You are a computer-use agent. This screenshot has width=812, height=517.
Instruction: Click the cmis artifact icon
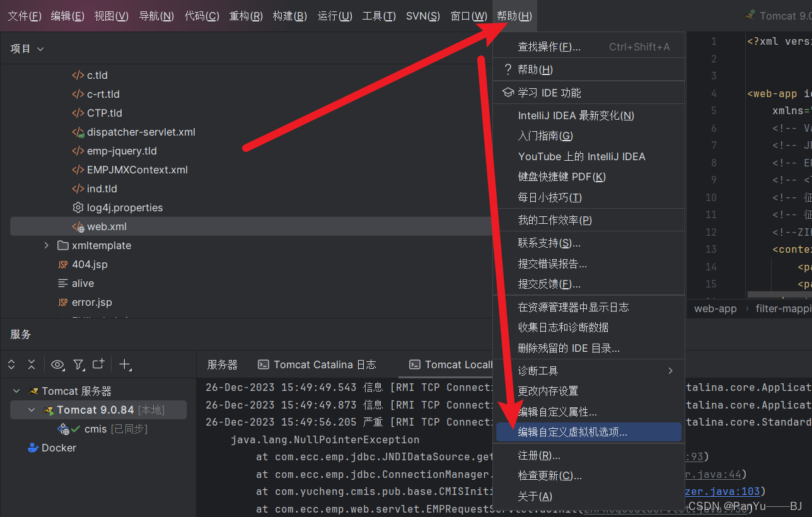[64, 429]
